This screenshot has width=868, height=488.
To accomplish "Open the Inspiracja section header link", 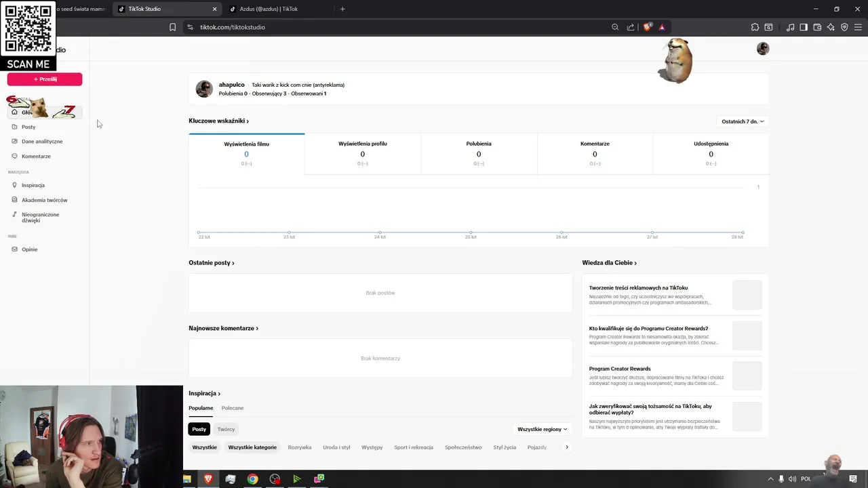I will pos(204,393).
